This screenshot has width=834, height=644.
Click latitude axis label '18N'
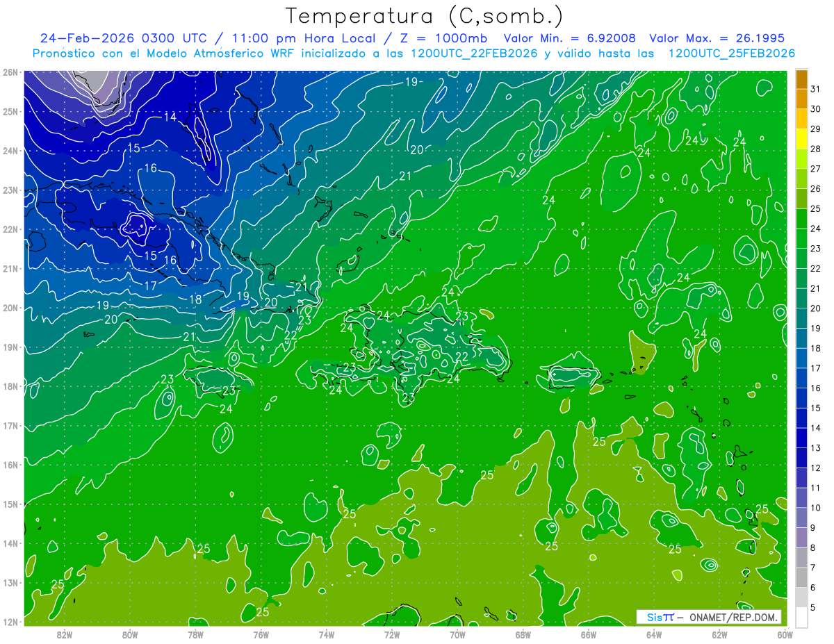tap(10, 386)
